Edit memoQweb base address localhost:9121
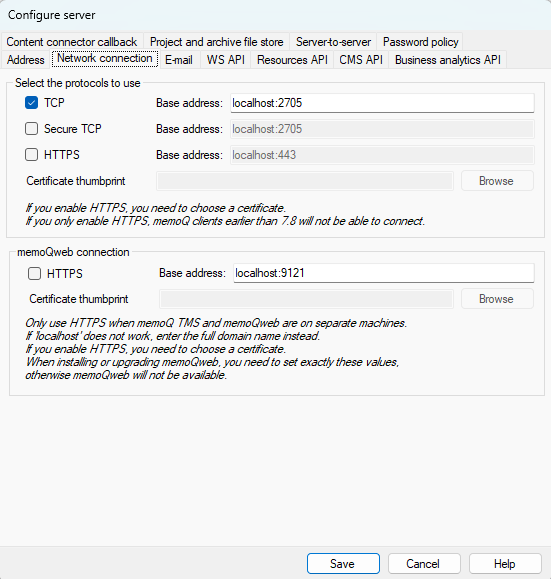 [384, 273]
